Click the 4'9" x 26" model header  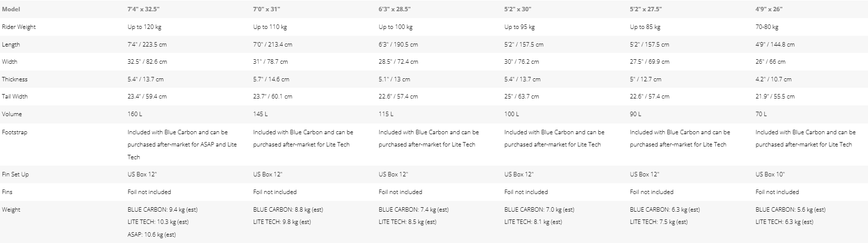pos(769,9)
